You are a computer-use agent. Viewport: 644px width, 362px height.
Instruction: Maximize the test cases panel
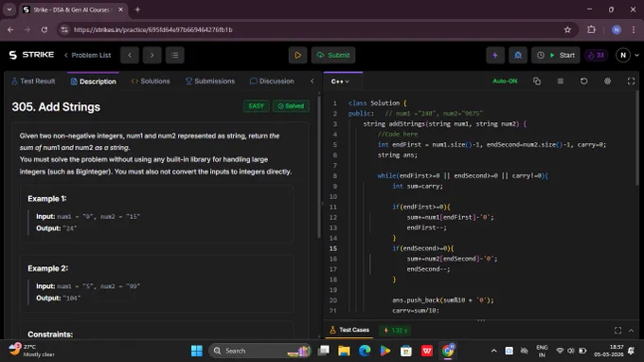tap(617, 331)
